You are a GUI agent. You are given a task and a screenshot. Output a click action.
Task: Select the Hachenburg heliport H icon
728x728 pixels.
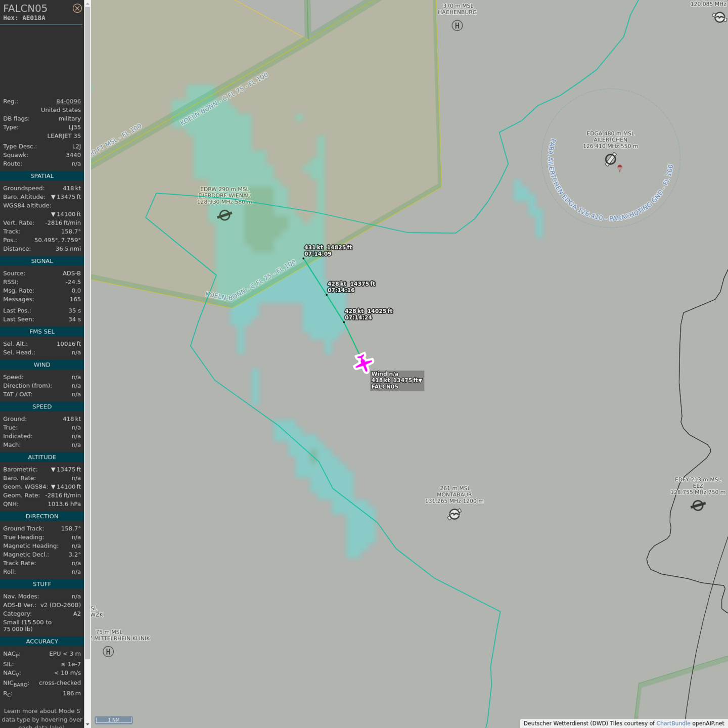[x=457, y=26]
